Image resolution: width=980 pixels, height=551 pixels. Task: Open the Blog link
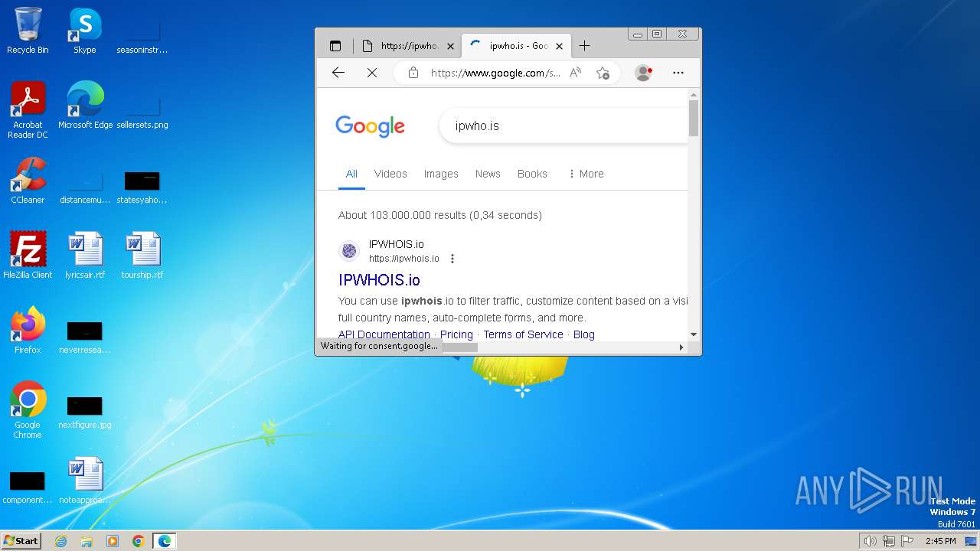pos(584,334)
